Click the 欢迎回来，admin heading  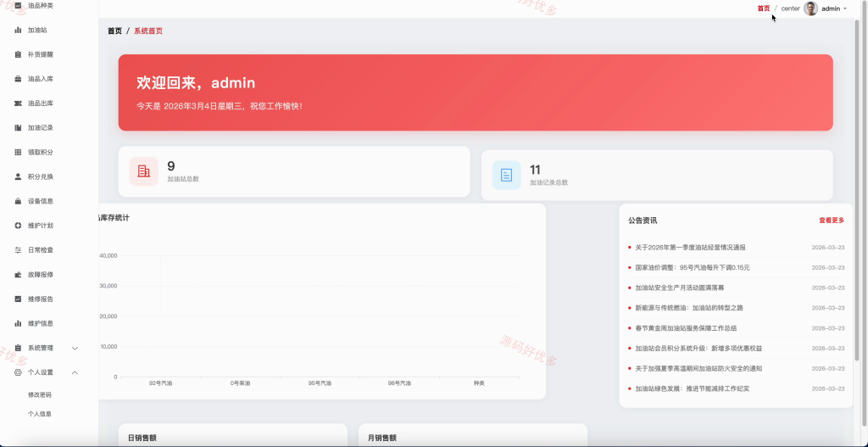(x=196, y=83)
